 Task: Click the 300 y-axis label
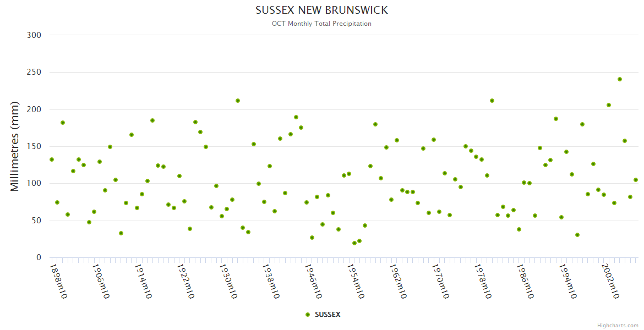[34, 35]
